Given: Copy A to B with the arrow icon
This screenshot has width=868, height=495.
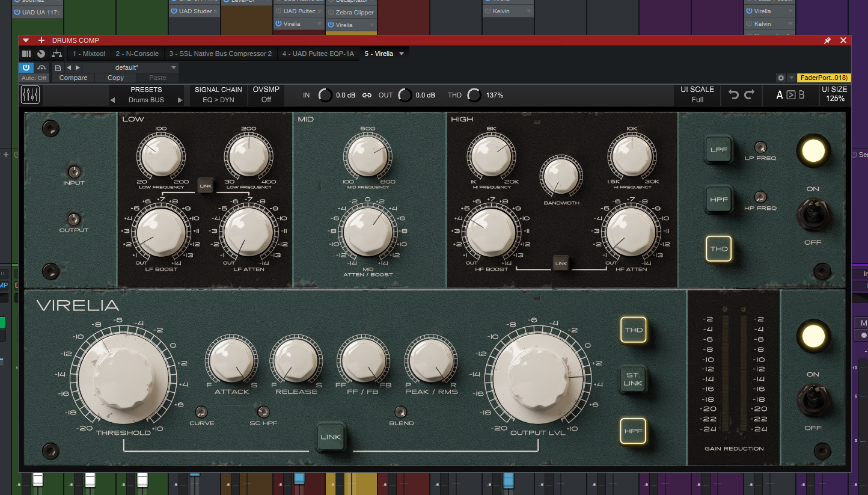Looking at the screenshot, I should [791, 95].
